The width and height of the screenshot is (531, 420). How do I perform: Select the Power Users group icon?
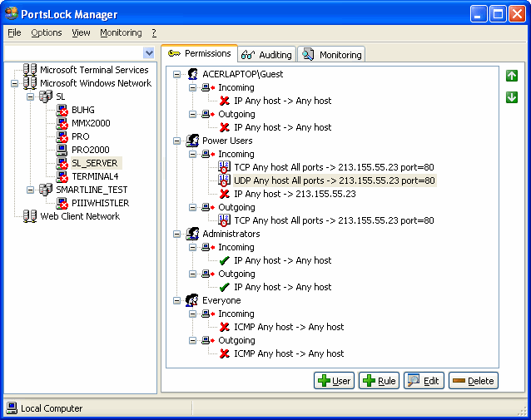click(x=193, y=141)
